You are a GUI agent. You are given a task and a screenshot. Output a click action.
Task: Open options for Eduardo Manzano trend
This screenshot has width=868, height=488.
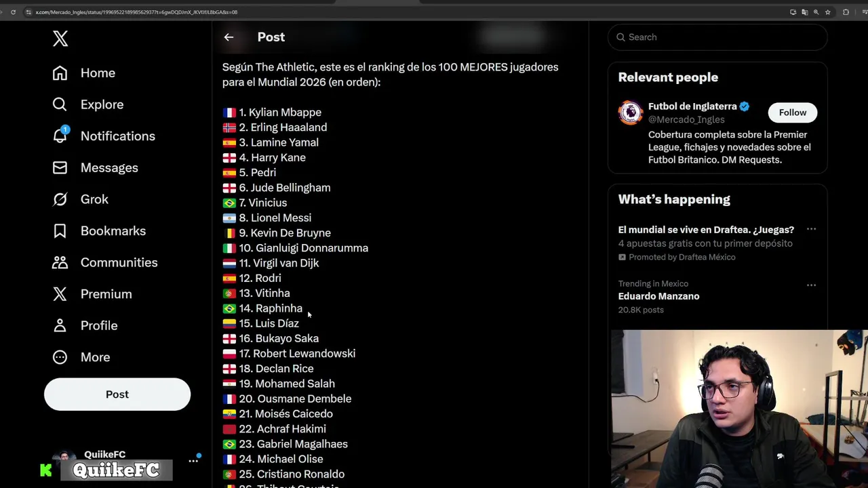pos(811,285)
